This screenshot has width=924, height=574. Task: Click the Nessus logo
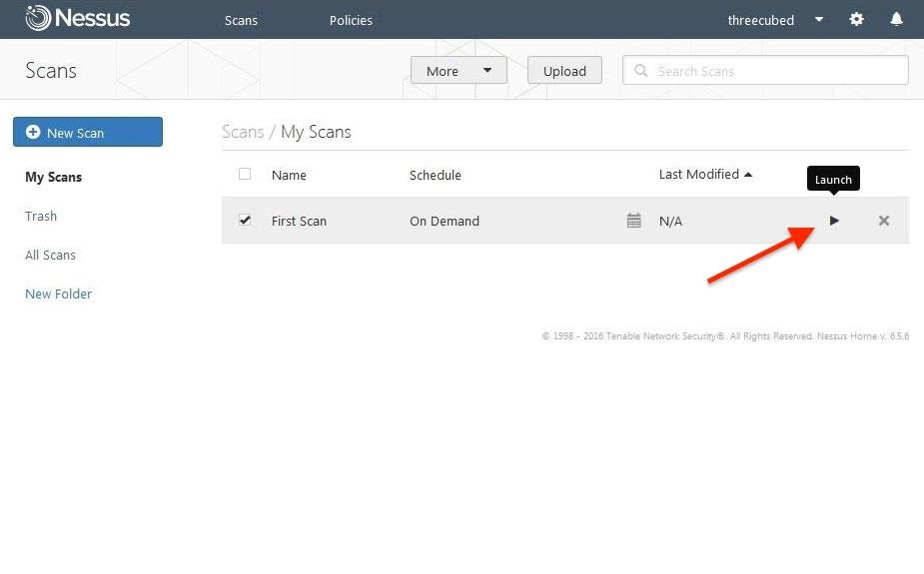[78, 18]
